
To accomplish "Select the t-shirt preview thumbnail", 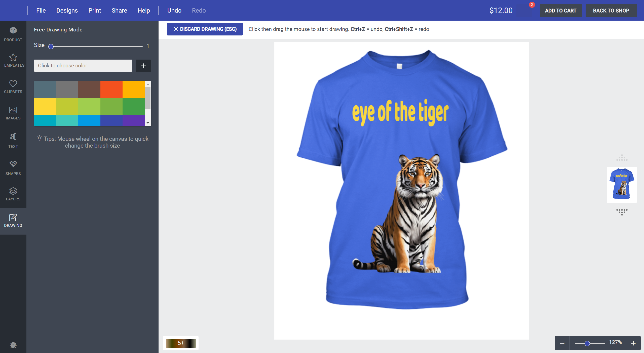I will tap(622, 184).
